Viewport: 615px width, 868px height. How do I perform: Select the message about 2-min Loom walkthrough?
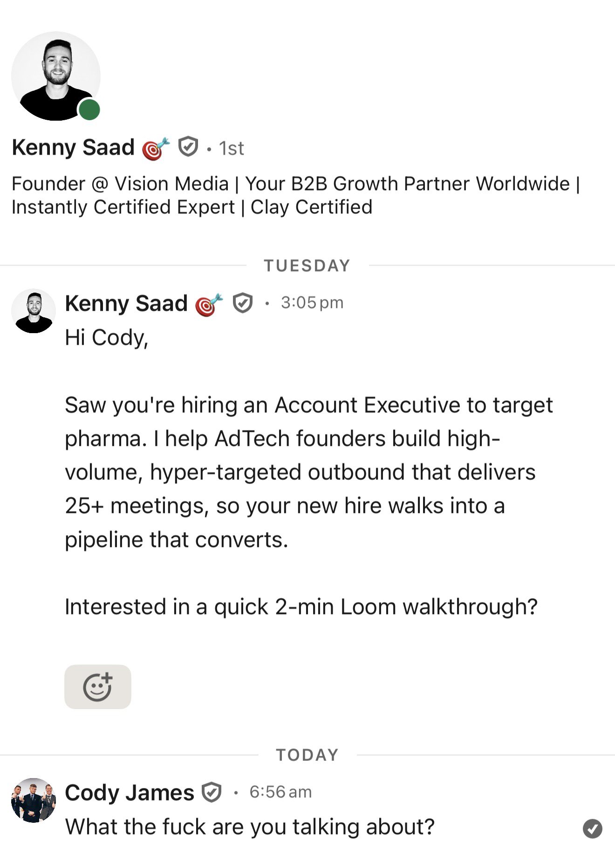click(301, 607)
